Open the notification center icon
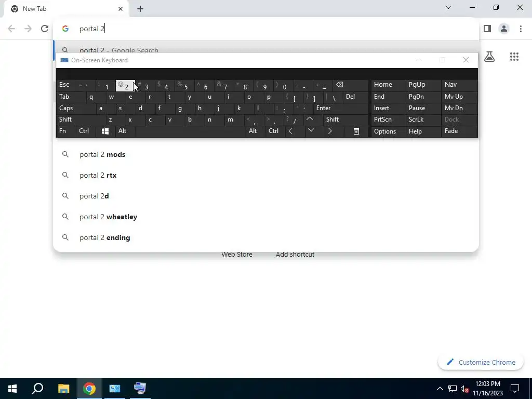Viewport: 532px width, 399px height. [515, 389]
